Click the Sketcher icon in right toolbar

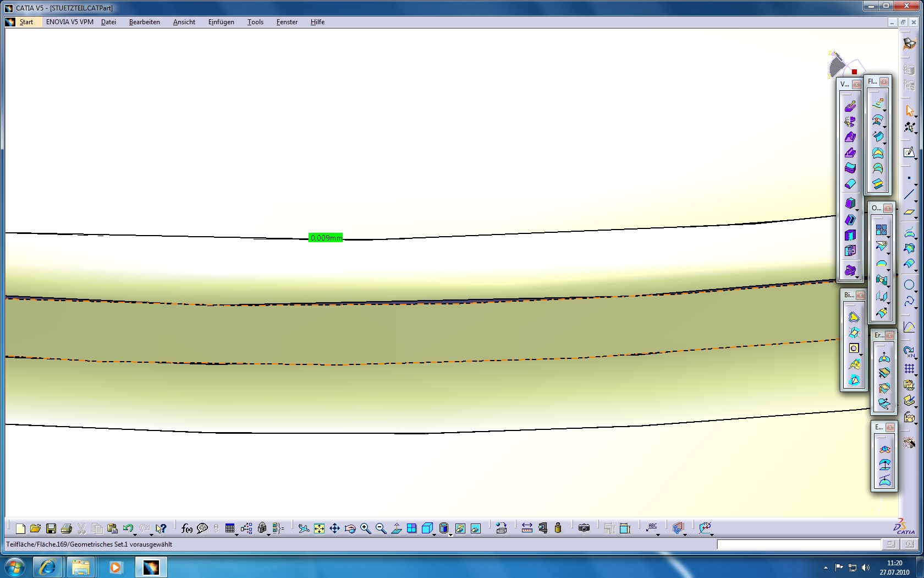tap(909, 152)
